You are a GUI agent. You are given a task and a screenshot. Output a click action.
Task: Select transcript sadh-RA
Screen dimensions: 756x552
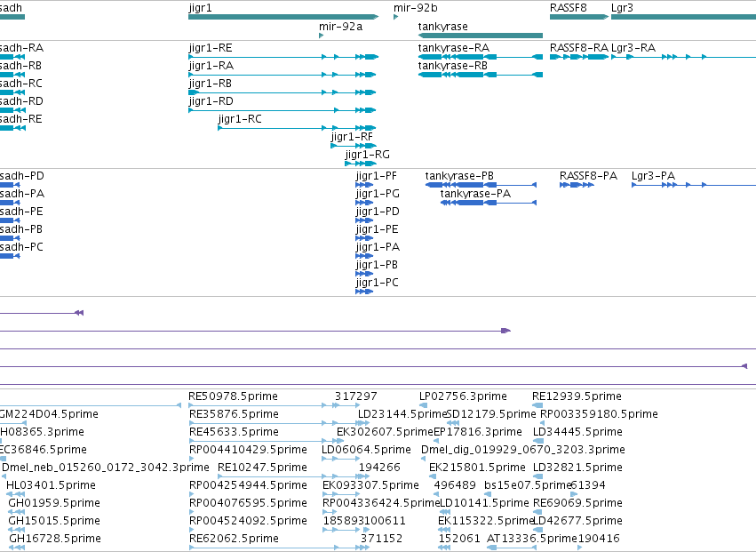12,57
